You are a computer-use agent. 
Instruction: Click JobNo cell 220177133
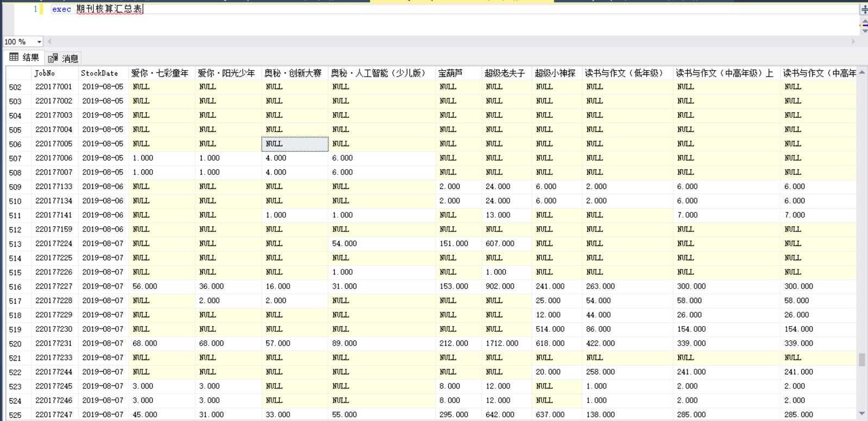[54, 186]
